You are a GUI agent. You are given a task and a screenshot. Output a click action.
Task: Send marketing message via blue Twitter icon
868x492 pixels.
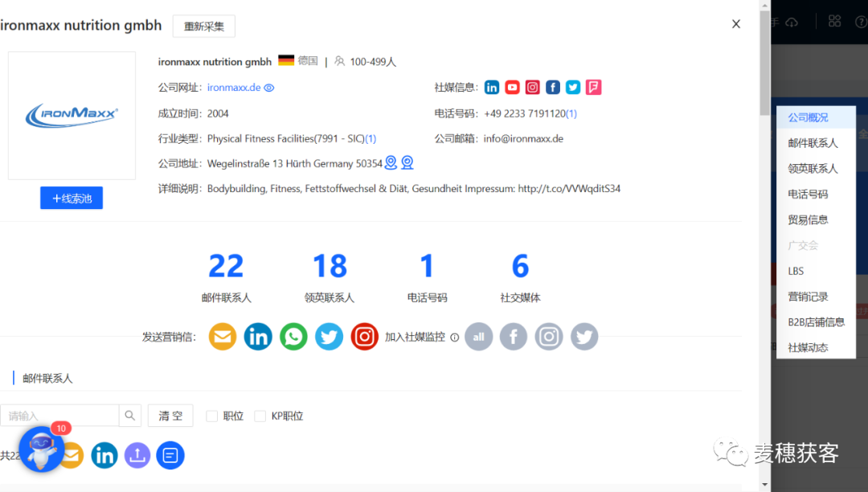coord(329,337)
